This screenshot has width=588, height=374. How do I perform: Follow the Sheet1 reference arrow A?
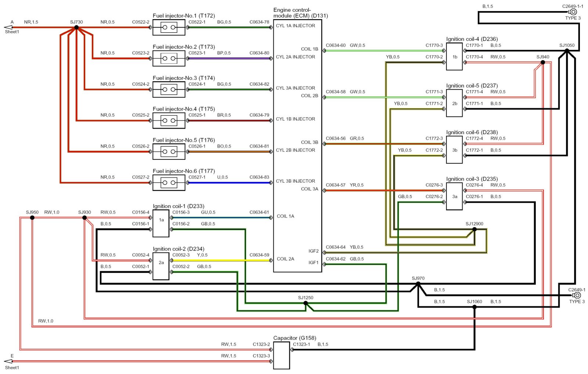(8, 27)
